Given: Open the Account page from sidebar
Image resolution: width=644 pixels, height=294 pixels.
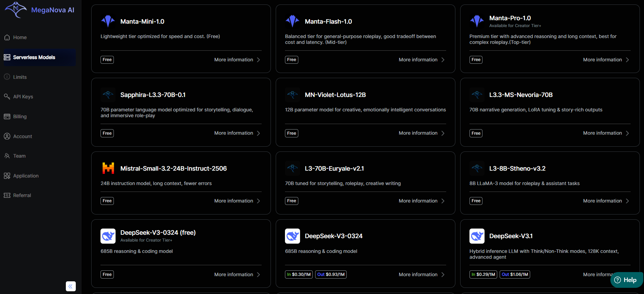Looking at the screenshot, I should (22, 136).
